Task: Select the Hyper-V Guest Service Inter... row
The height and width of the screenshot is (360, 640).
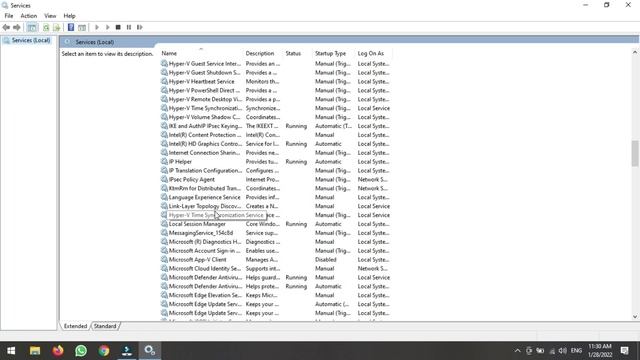Action: point(275,64)
